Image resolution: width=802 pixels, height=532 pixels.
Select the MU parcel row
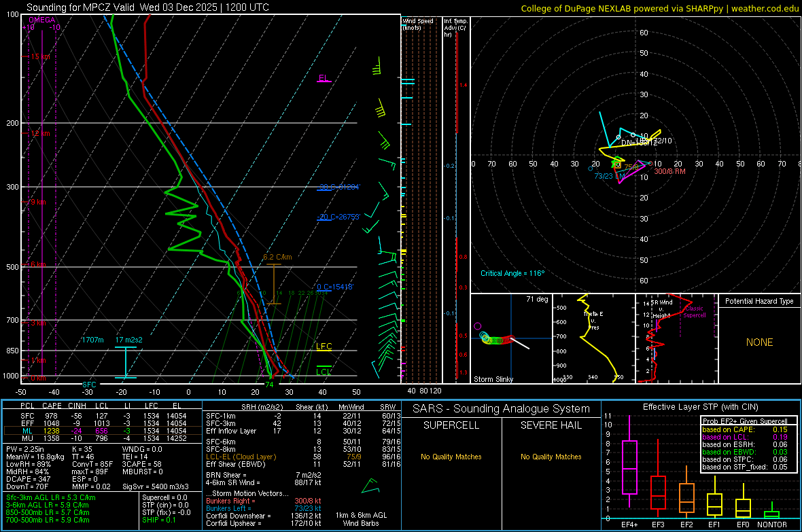point(102,438)
